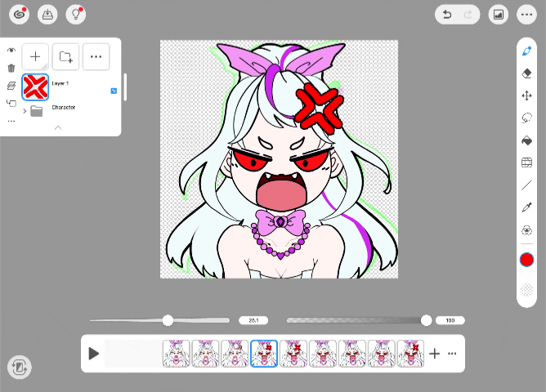Open the red foreground color swatch
The width and height of the screenshot is (546, 392).
(x=526, y=260)
